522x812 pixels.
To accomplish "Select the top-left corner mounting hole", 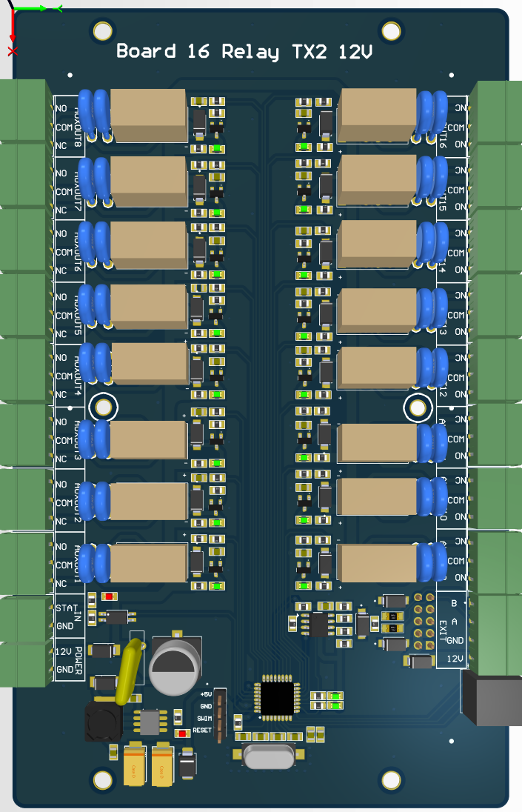I will point(102,31).
